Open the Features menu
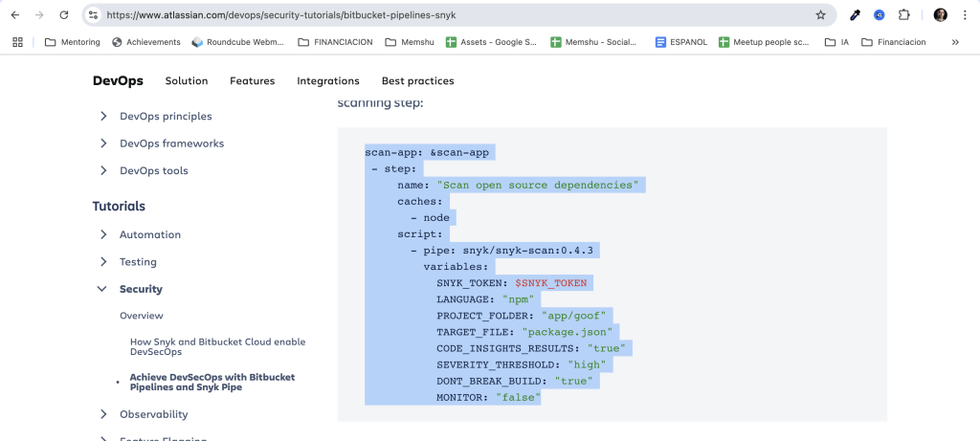 point(253,80)
